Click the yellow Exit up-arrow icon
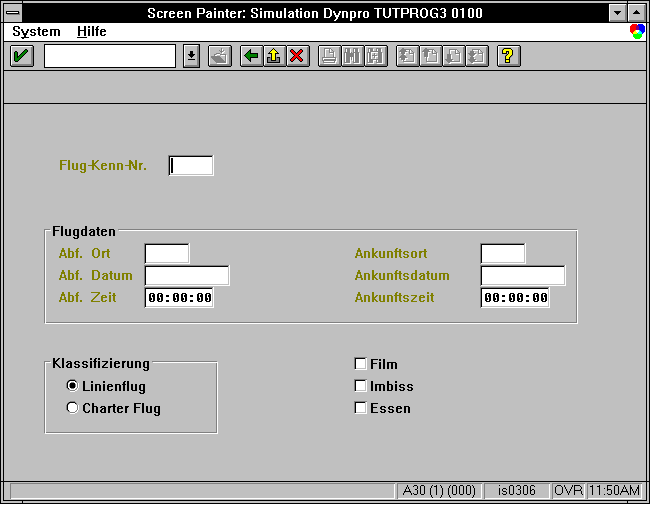This screenshot has width=652, height=505. click(x=274, y=56)
